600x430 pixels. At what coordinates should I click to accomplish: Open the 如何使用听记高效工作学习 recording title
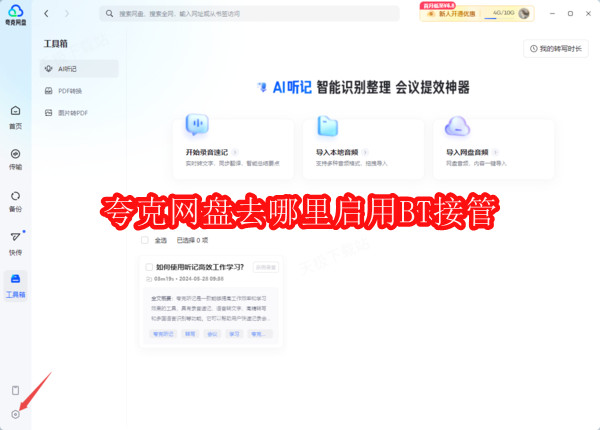(x=200, y=267)
